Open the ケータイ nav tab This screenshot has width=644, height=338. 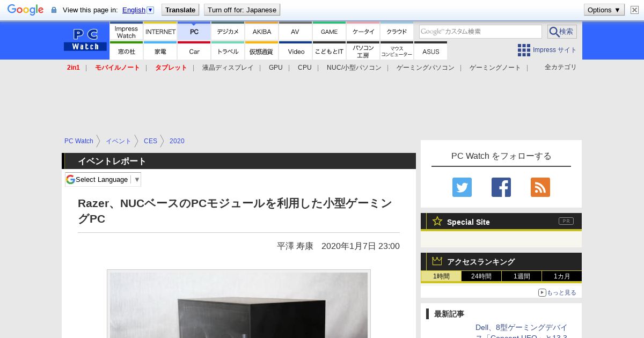tap(363, 31)
